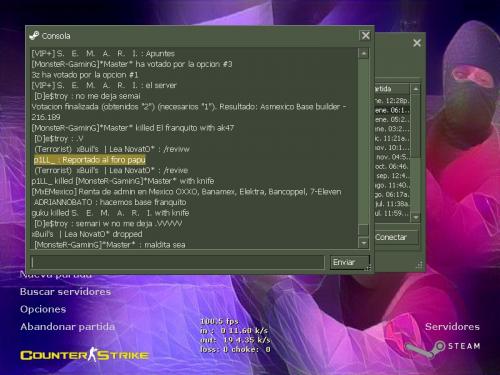This screenshot has height=375, width=500.
Task: Click the console scrollbar thumb
Action: 363,230
